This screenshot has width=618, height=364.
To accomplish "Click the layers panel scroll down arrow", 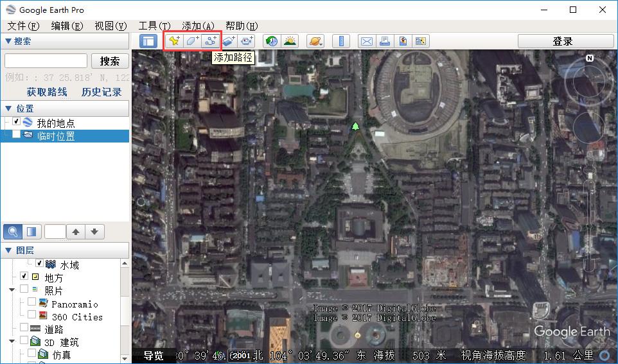I will click(x=125, y=358).
